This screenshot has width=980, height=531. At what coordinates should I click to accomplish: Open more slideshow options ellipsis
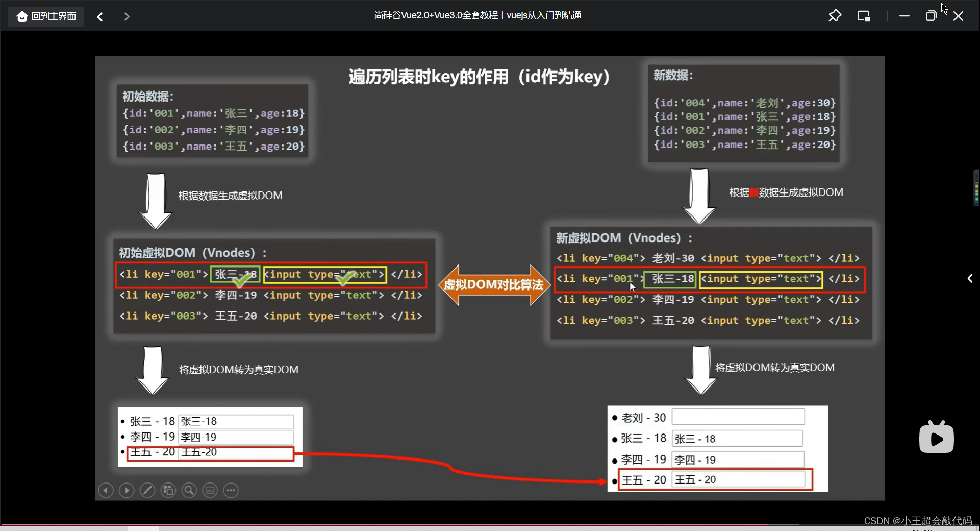point(231,491)
